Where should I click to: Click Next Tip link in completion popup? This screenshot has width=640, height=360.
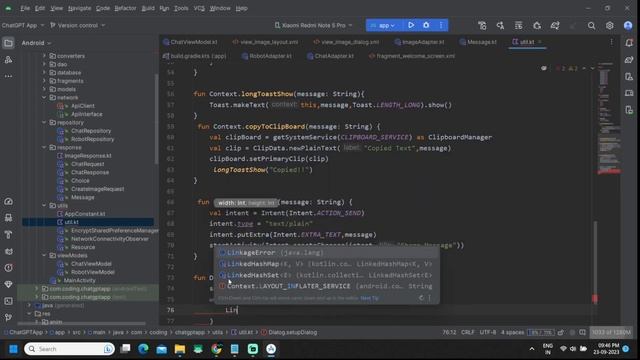[x=369, y=298]
